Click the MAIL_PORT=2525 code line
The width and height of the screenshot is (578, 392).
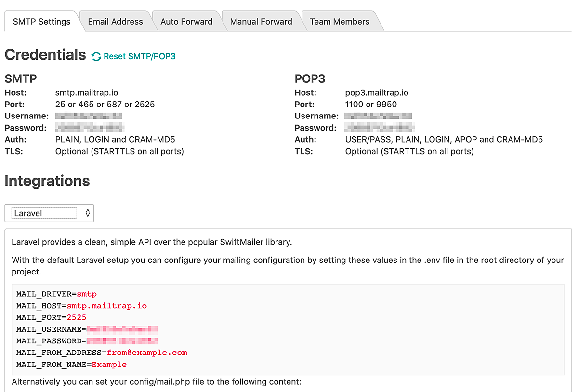point(51,317)
